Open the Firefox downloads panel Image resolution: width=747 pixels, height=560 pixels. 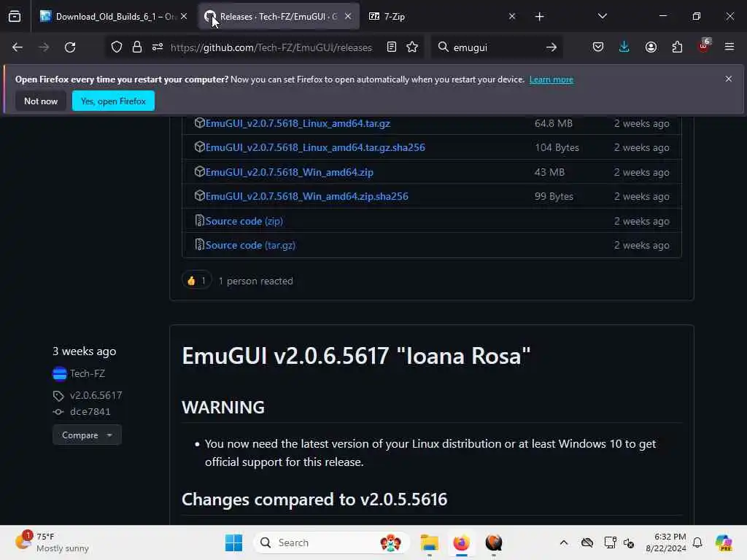[x=624, y=47]
